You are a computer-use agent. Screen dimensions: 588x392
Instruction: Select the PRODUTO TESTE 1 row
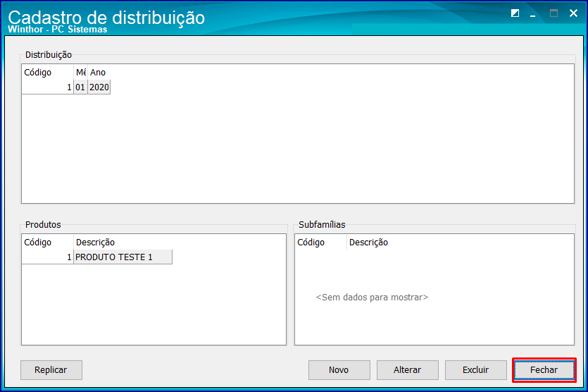pos(97,257)
